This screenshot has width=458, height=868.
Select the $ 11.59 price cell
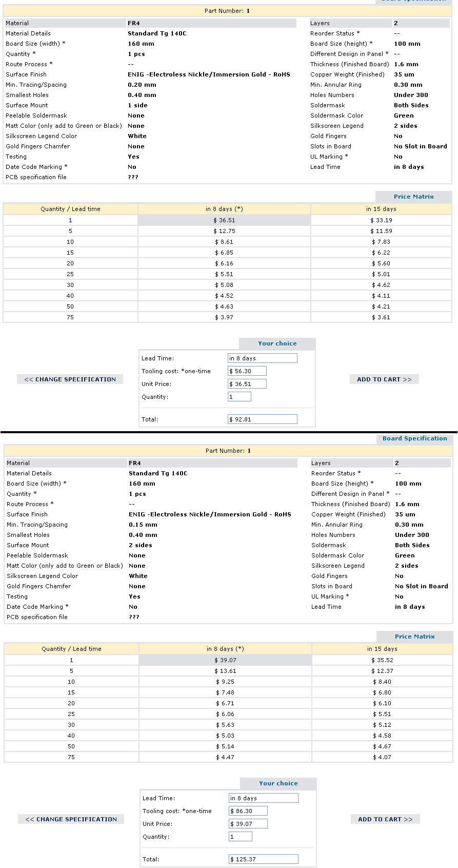(x=381, y=231)
